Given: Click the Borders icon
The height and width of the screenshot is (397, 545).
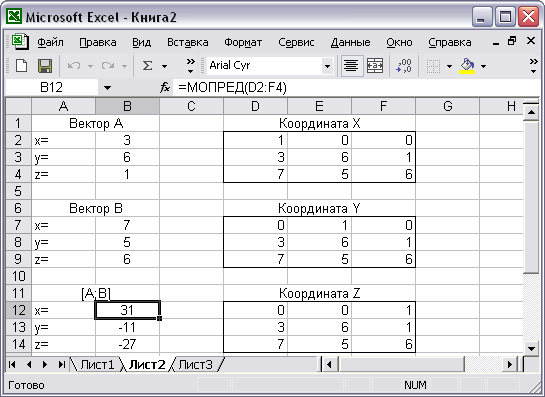Looking at the screenshot, I should point(433,66).
